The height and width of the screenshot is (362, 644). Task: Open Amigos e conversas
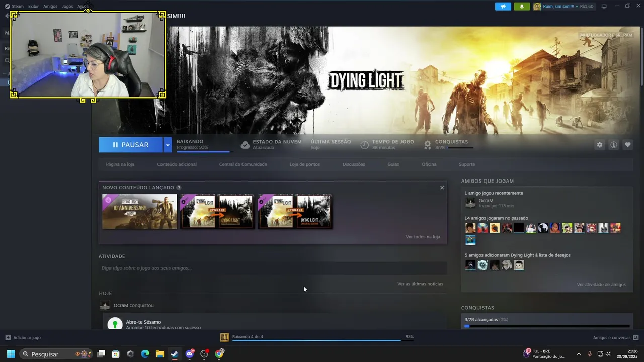coord(615,337)
